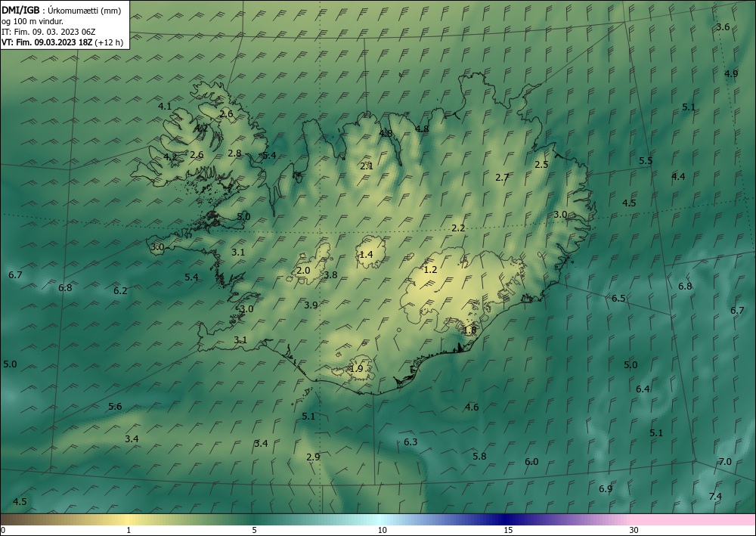Click the color scale tick label 10

[x=382, y=530]
